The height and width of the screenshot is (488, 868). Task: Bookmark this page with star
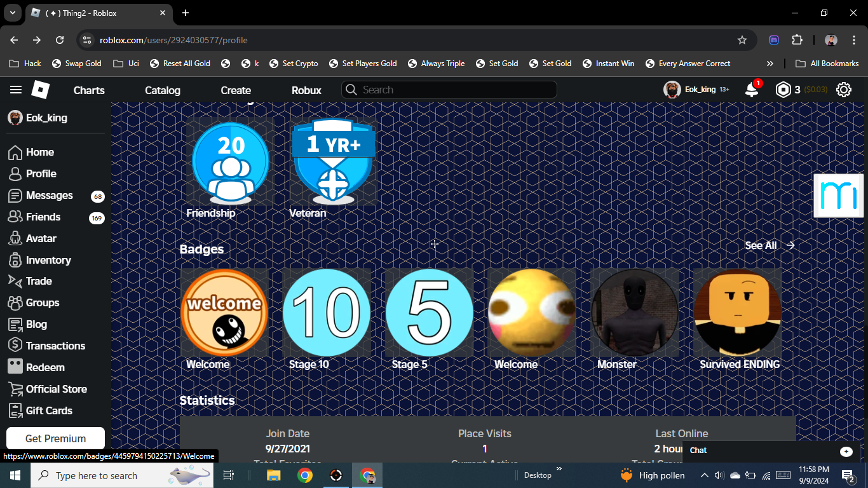(x=742, y=40)
